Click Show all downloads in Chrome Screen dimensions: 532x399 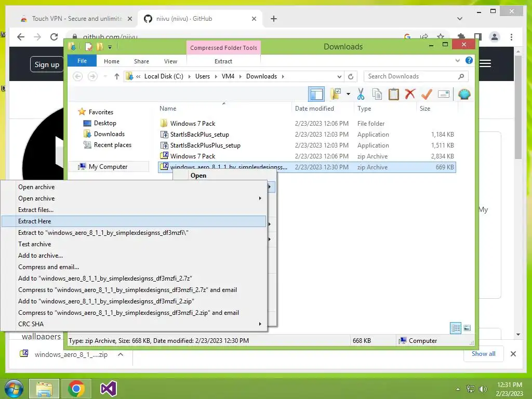(x=483, y=354)
